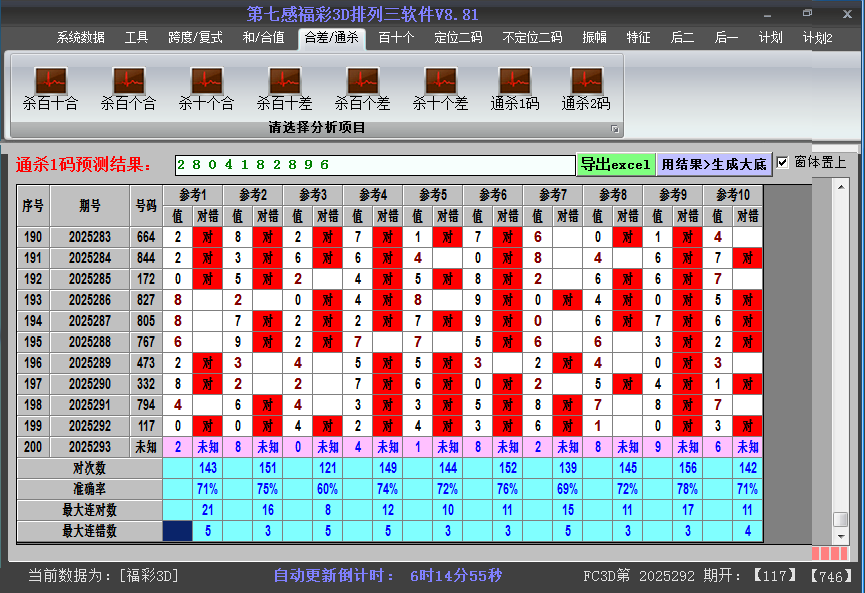The width and height of the screenshot is (865, 593).
Task: Go to the 定位二码 tab
Action: click(x=458, y=38)
